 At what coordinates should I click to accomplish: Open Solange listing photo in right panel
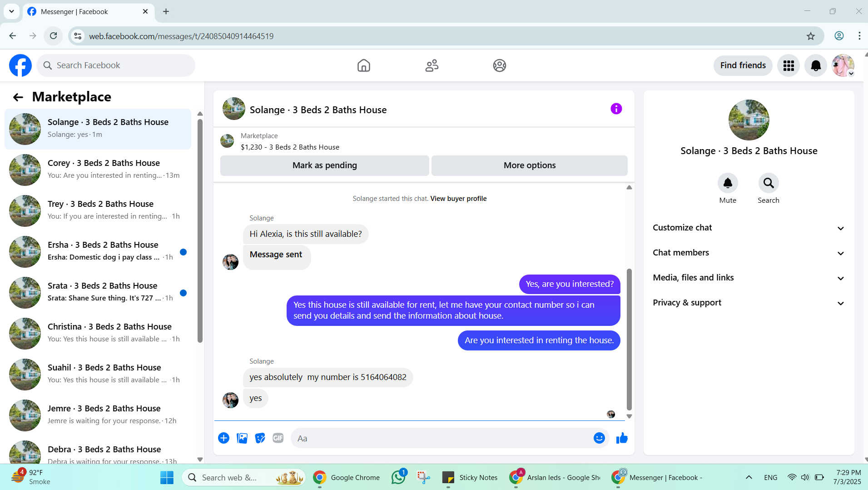coord(749,120)
